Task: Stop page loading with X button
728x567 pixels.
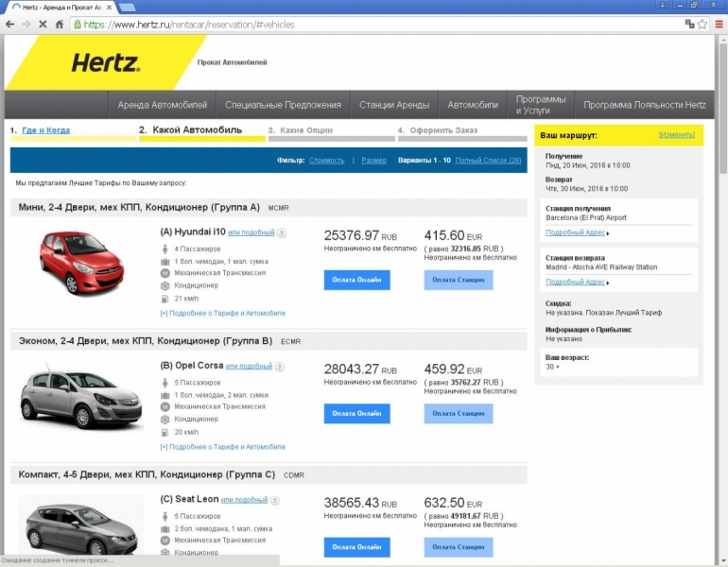Action: [43, 25]
